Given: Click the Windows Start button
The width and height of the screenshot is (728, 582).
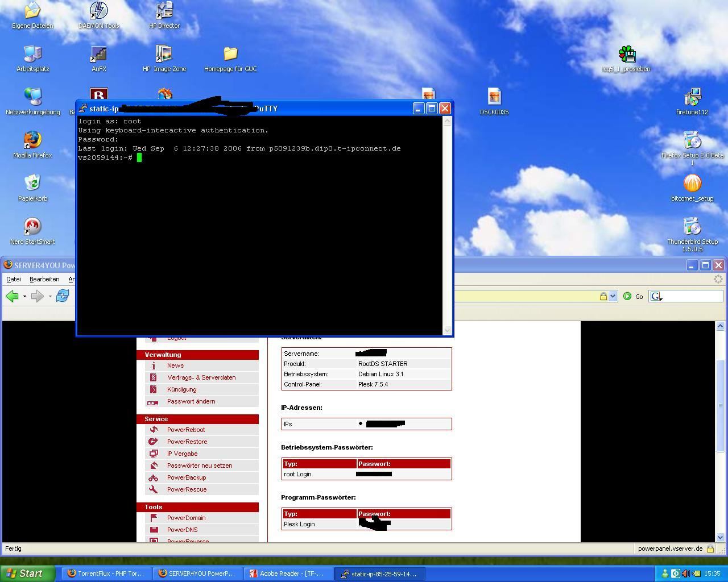Looking at the screenshot, I should (x=28, y=573).
